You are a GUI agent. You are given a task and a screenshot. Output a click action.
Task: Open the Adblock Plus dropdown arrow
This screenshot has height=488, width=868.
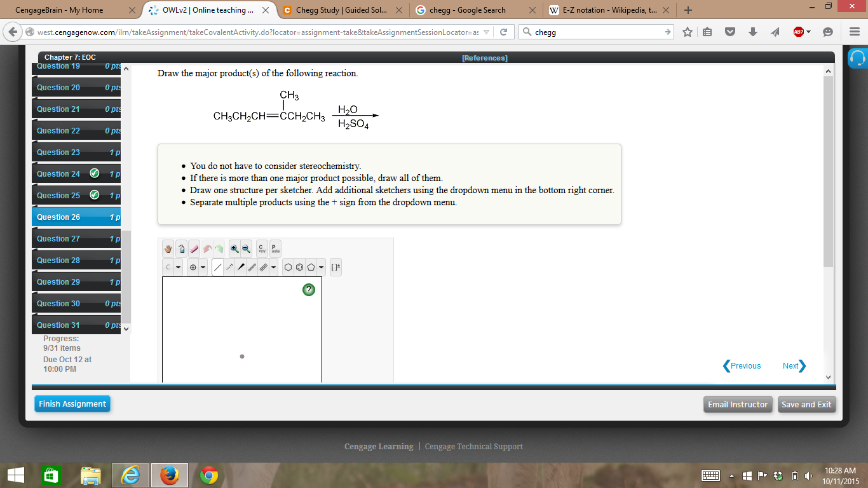(808, 32)
